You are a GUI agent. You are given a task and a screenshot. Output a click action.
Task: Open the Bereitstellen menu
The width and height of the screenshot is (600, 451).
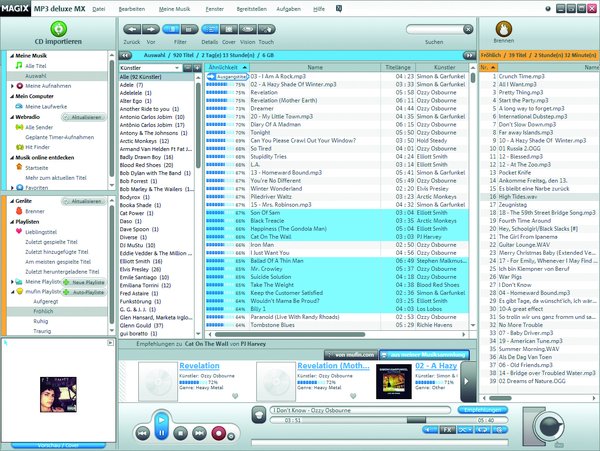(251, 9)
